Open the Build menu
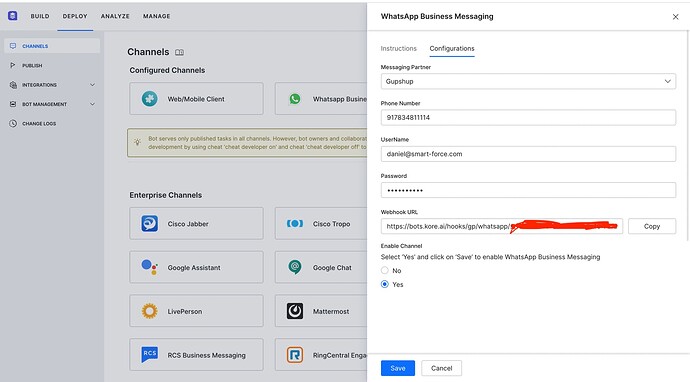The height and width of the screenshot is (382, 690). point(40,16)
